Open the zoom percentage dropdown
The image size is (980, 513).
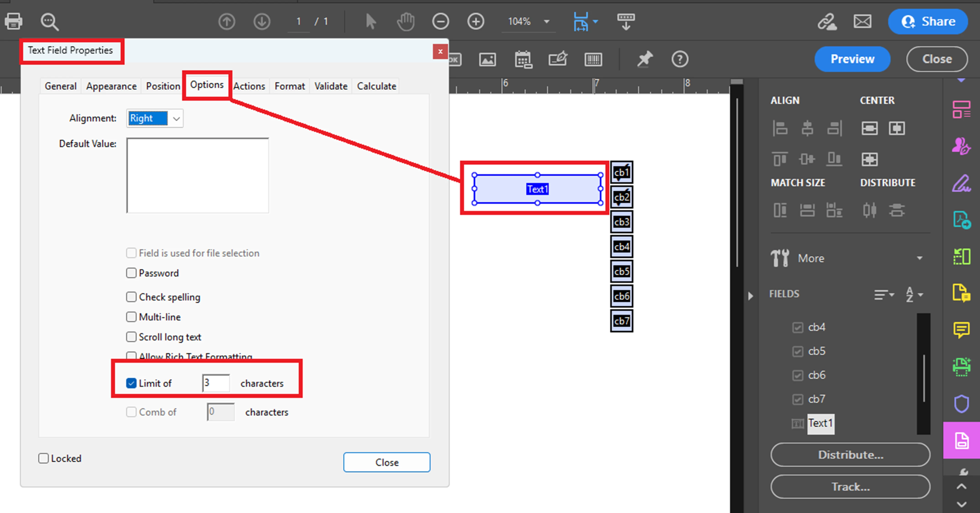[547, 21]
